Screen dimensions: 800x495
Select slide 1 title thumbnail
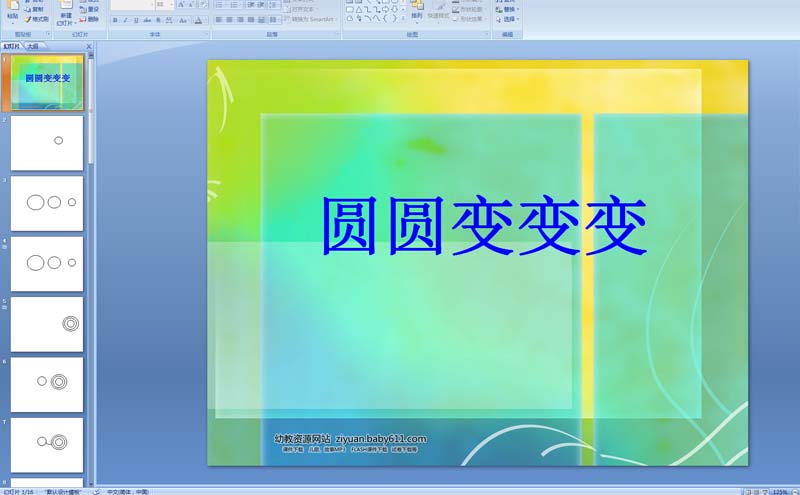click(x=47, y=83)
